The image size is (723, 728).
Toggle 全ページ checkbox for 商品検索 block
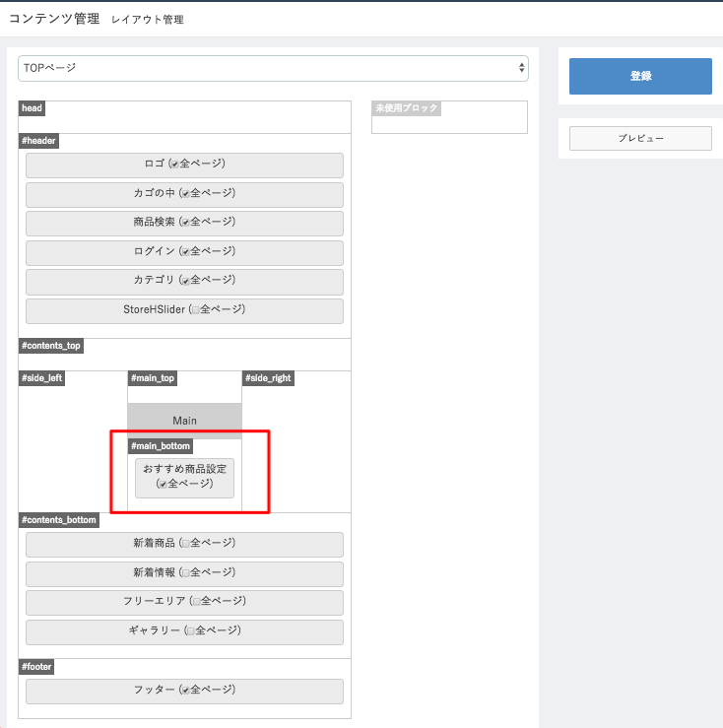pyautogui.click(x=185, y=223)
